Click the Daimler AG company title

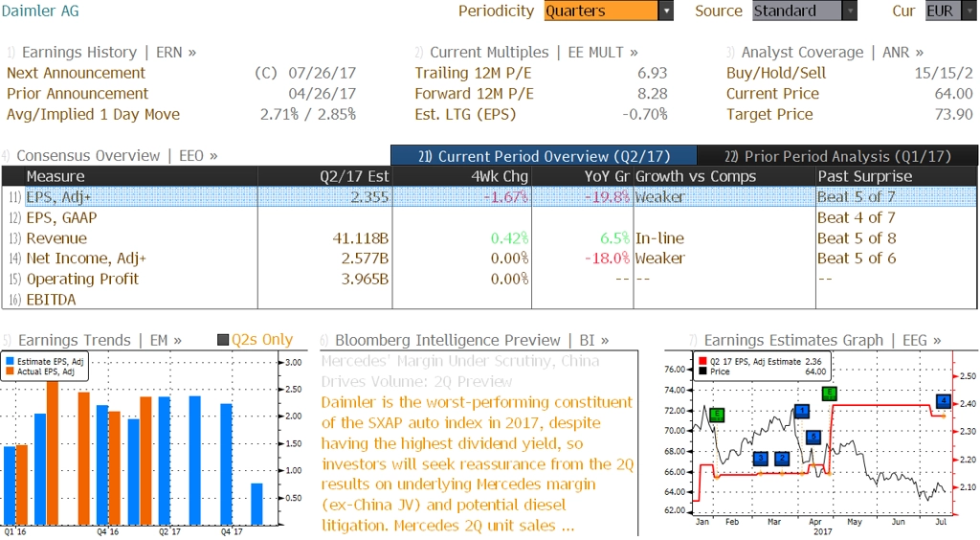pos(40,11)
